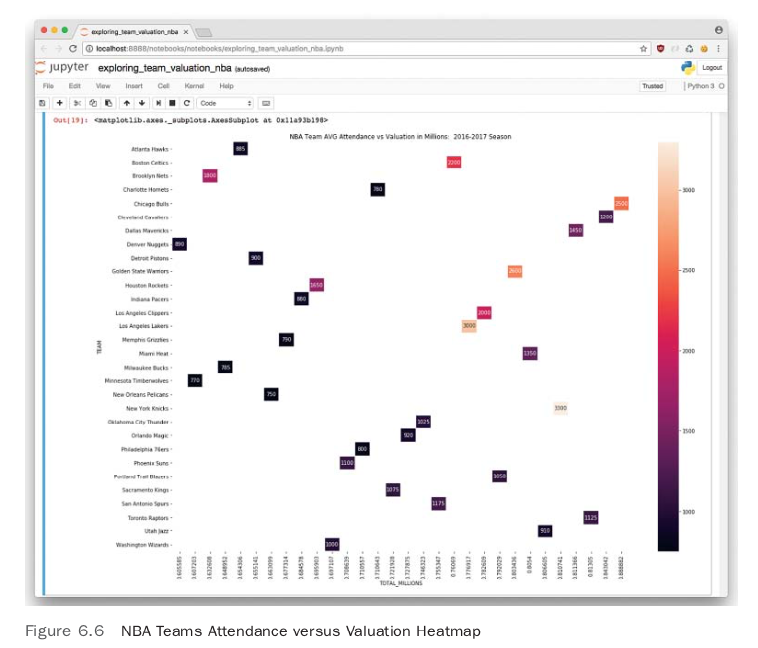Click the TOTAL_MILLIONS x-axis label
Image resolution: width=758 pixels, height=648 pixels.
click(x=401, y=583)
